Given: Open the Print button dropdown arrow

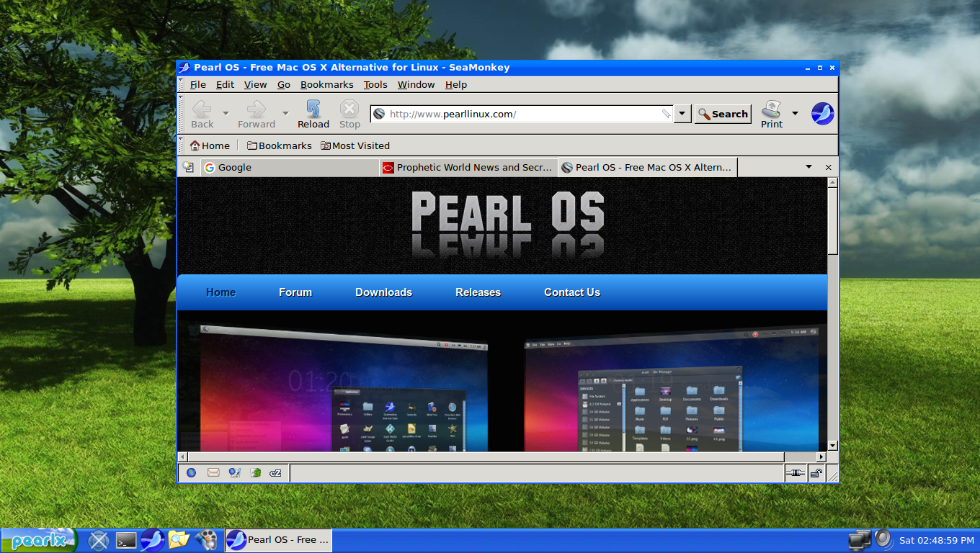Looking at the screenshot, I should [795, 113].
